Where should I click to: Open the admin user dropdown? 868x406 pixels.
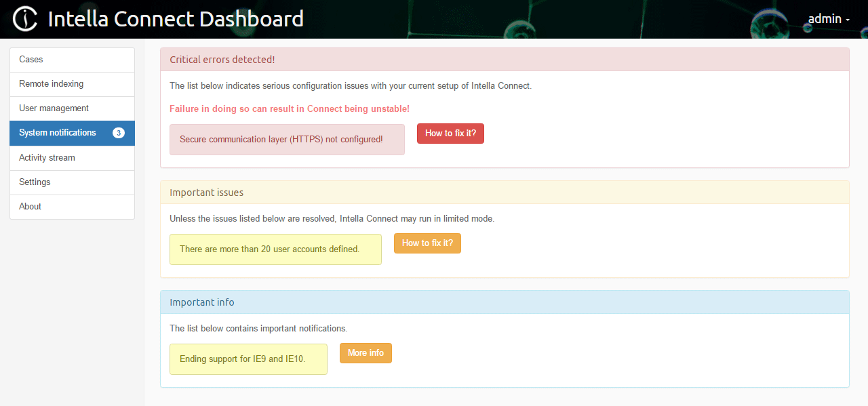[828, 19]
